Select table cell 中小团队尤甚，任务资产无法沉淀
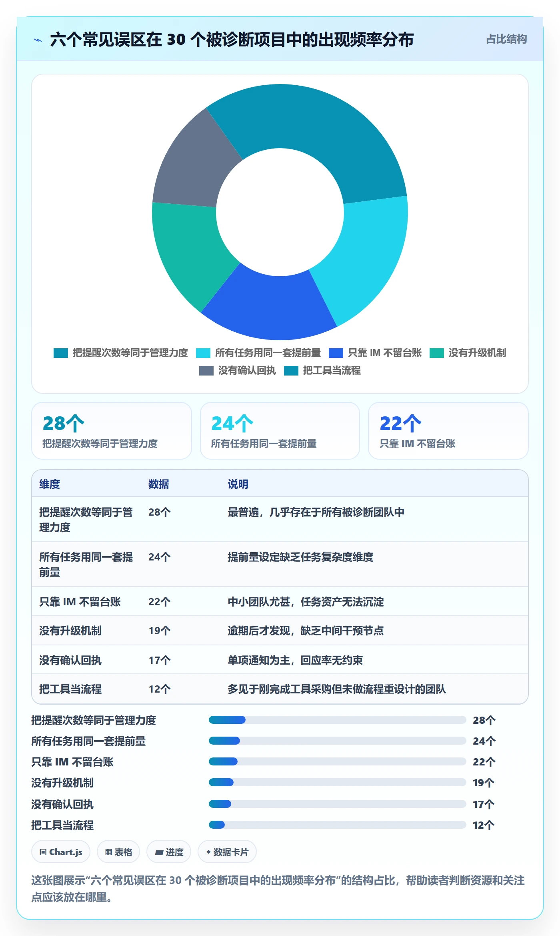 point(306,602)
